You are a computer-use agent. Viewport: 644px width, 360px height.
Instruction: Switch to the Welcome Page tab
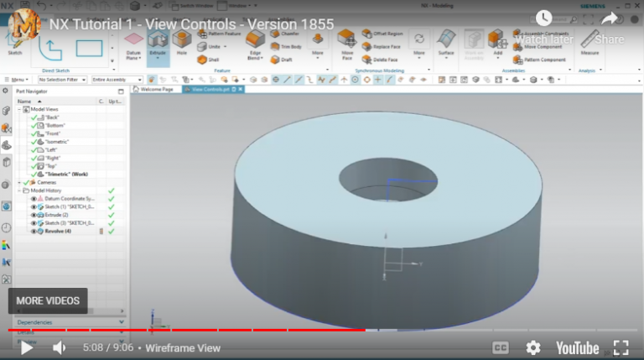tap(153, 89)
